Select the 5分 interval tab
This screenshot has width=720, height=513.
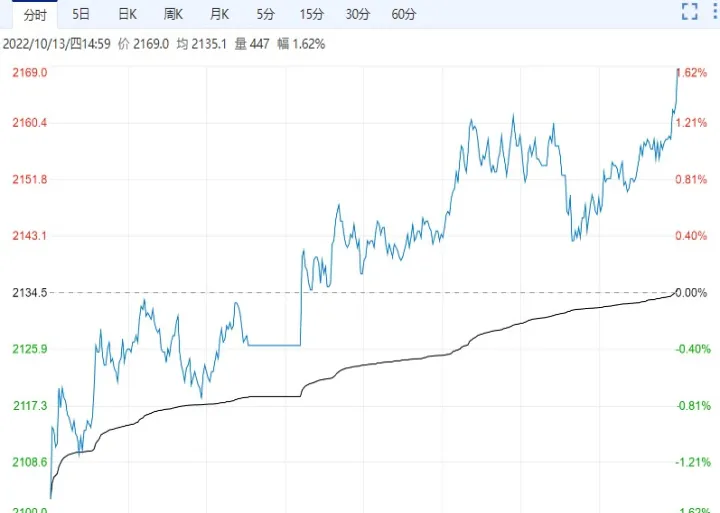click(x=264, y=14)
